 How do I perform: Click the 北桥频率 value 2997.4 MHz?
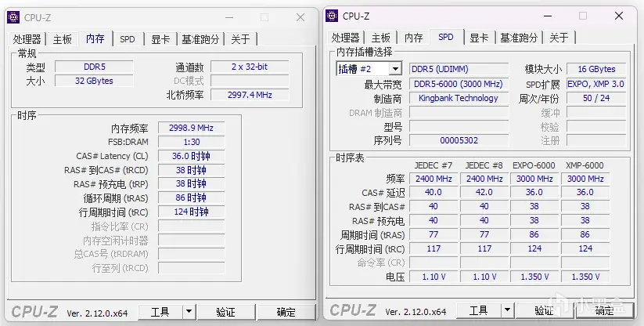pos(250,95)
